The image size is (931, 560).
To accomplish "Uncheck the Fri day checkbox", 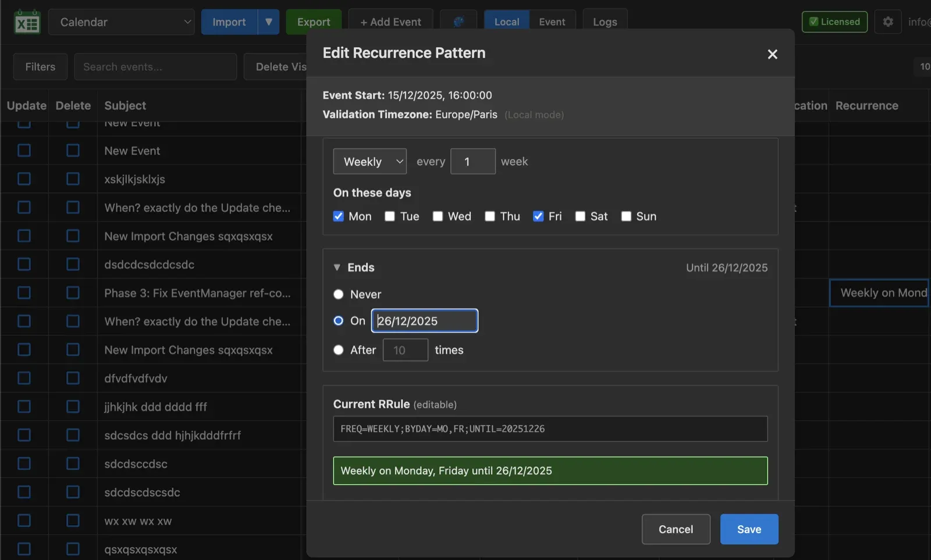I will click(x=538, y=216).
